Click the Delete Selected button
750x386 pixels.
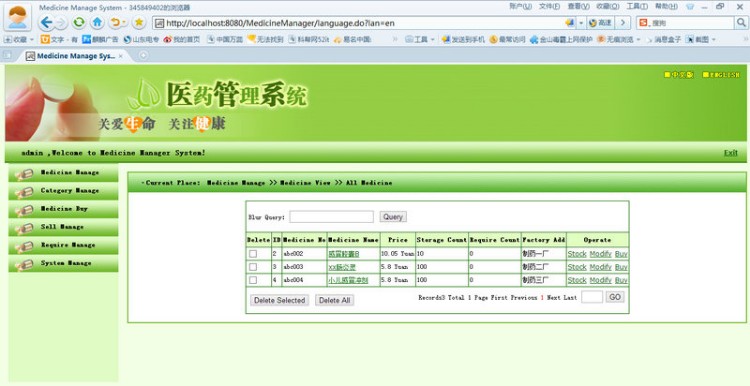click(x=279, y=300)
